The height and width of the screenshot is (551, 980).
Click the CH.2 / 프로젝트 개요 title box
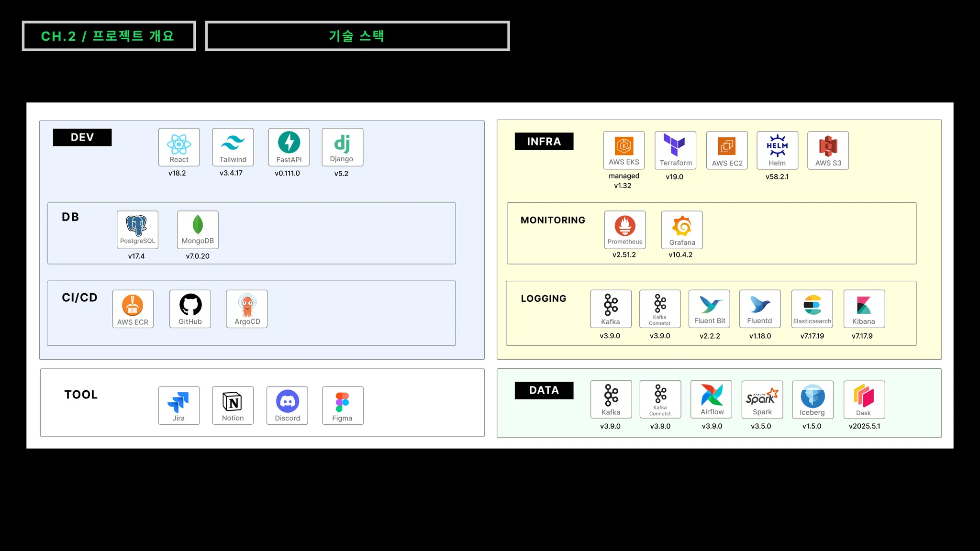pyautogui.click(x=109, y=36)
